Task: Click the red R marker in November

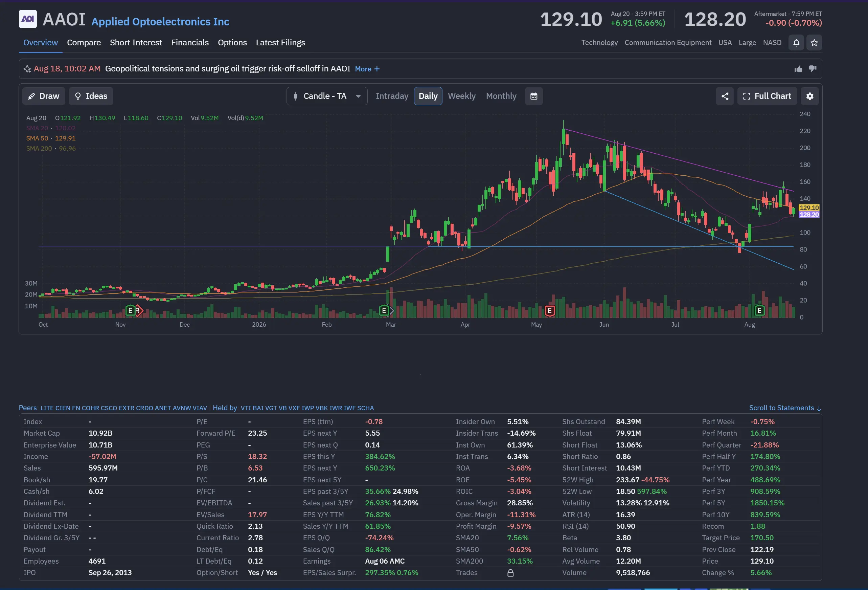Action: (139, 310)
